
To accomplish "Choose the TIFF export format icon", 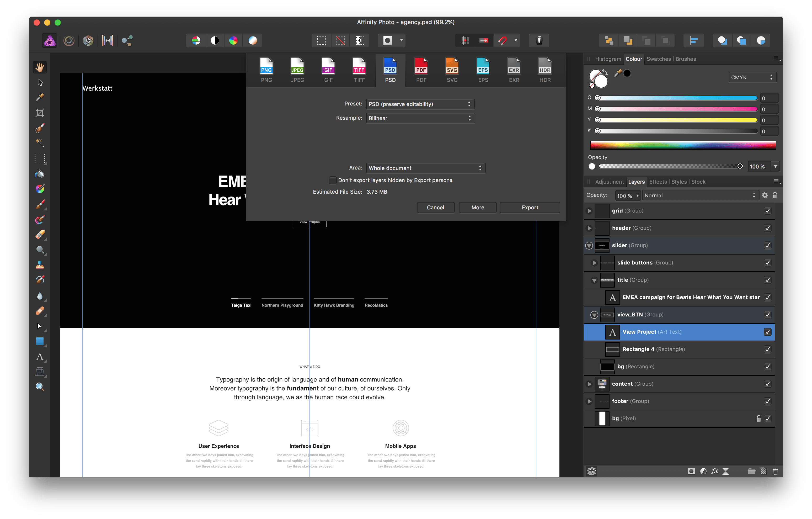I will pos(359,70).
